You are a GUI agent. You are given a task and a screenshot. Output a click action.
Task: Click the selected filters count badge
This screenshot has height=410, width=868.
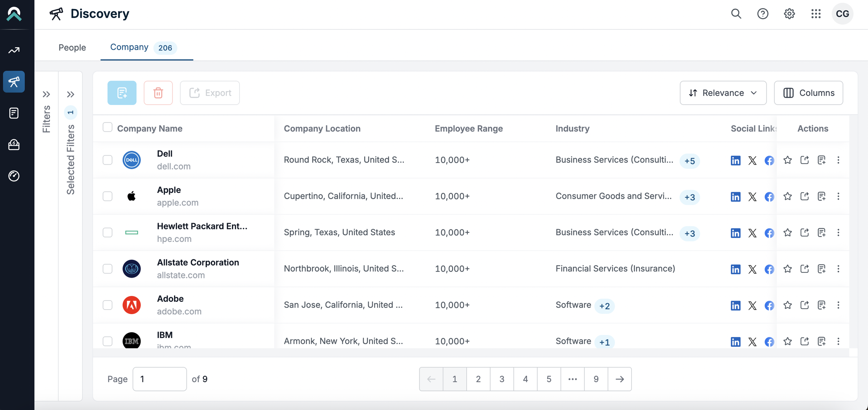tap(70, 113)
